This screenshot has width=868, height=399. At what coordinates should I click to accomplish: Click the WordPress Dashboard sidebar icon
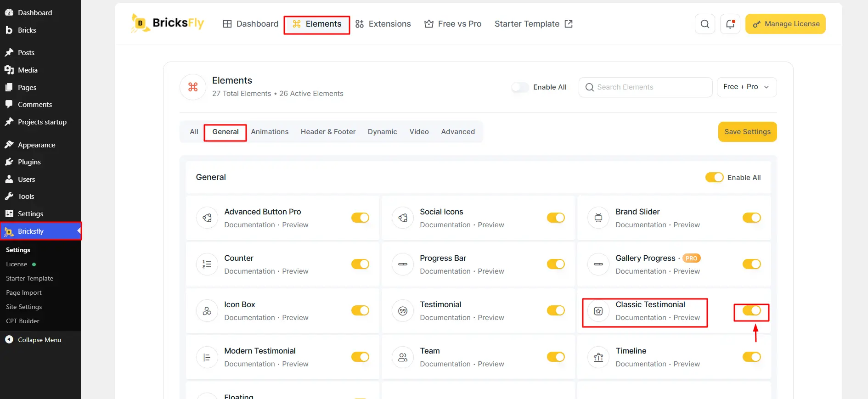click(9, 12)
